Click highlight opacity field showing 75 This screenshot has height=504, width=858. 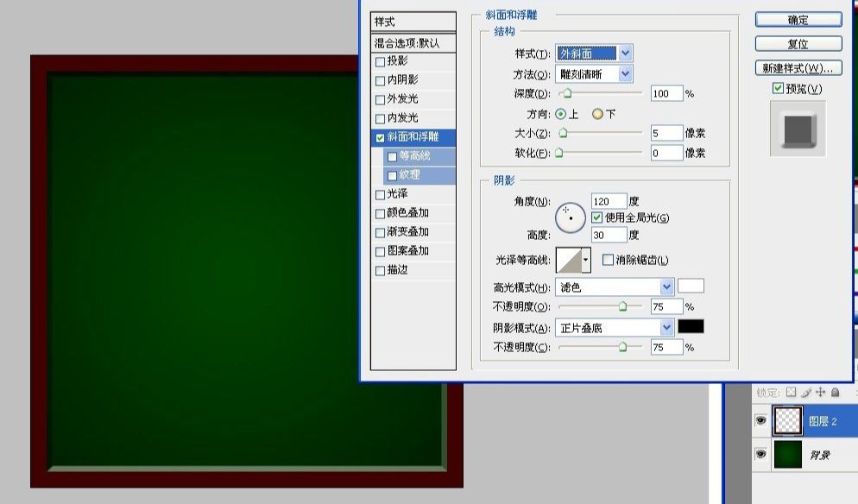(666, 306)
